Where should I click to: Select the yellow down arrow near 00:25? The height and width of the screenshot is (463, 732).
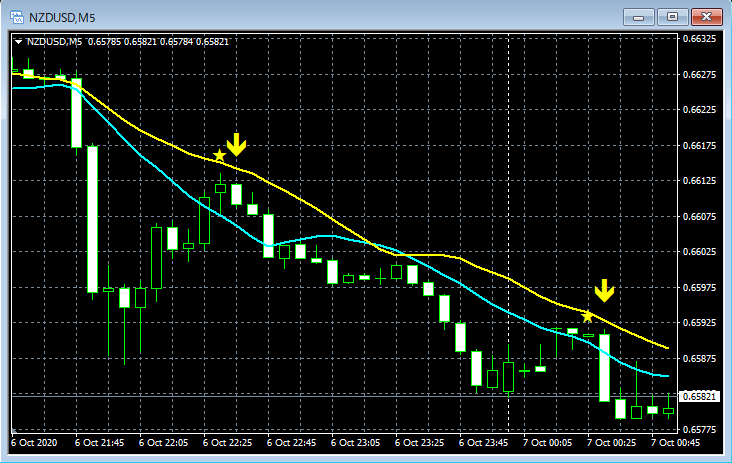coord(605,290)
